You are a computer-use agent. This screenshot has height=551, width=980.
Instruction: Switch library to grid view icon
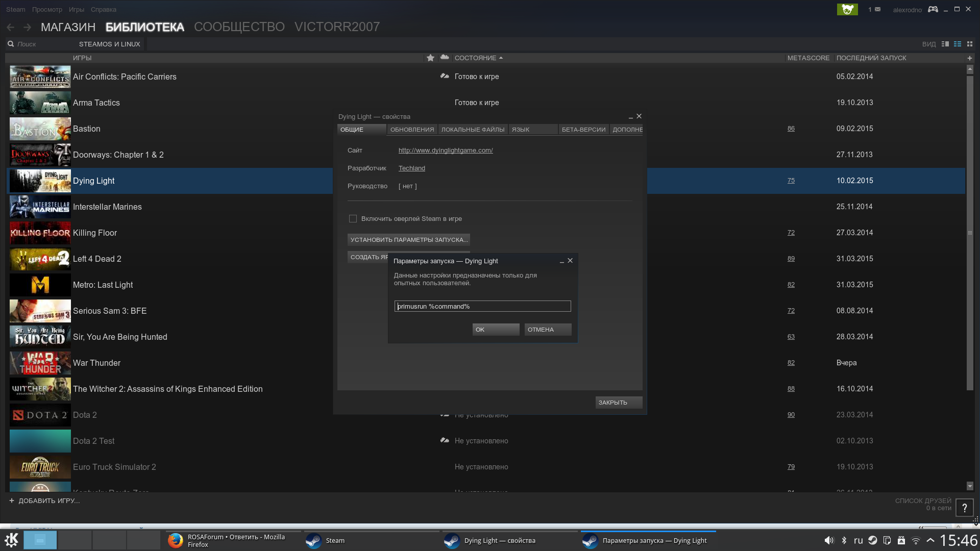point(970,44)
